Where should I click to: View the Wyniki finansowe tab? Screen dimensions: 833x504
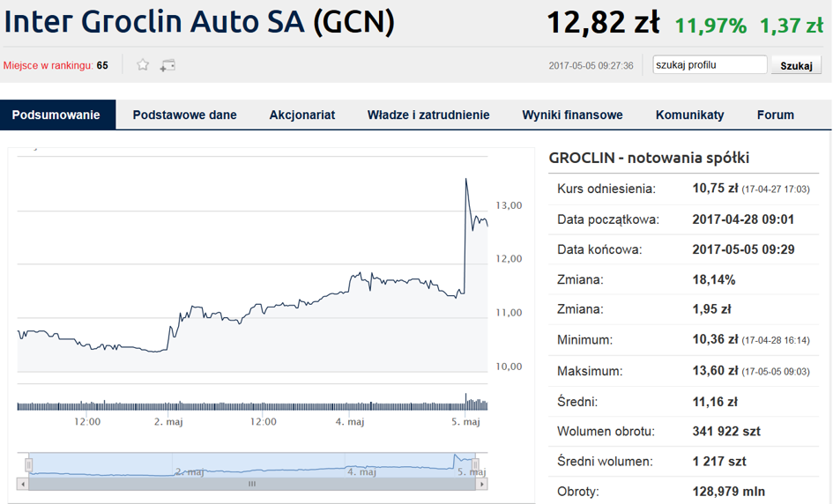(572, 115)
